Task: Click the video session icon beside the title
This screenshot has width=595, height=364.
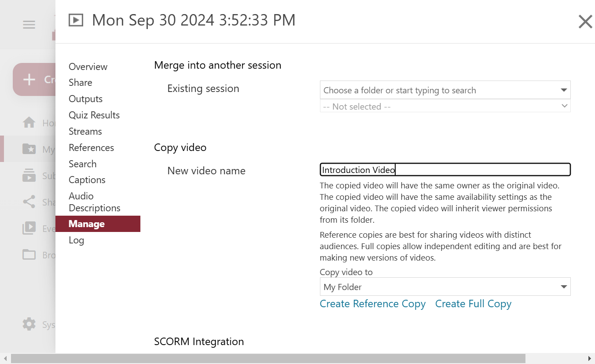Action: tap(76, 20)
